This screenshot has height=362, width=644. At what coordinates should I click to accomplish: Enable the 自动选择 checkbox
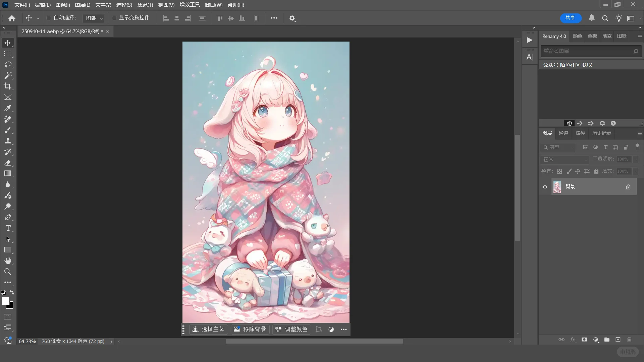[x=49, y=18]
